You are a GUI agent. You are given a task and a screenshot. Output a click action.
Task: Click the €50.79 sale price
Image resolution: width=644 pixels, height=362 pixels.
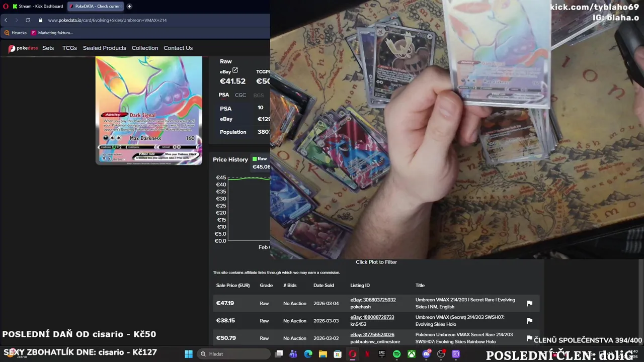[x=226, y=338]
